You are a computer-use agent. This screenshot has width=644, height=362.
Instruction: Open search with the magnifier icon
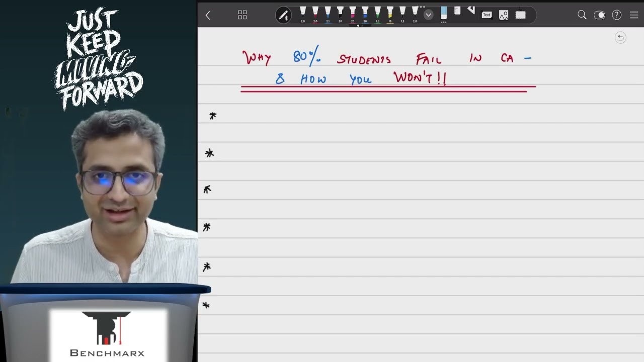pyautogui.click(x=582, y=15)
